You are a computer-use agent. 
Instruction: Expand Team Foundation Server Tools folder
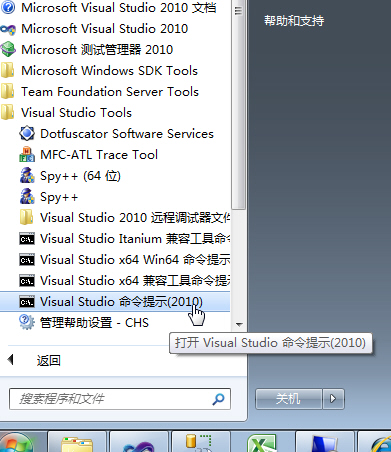[110, 92]
